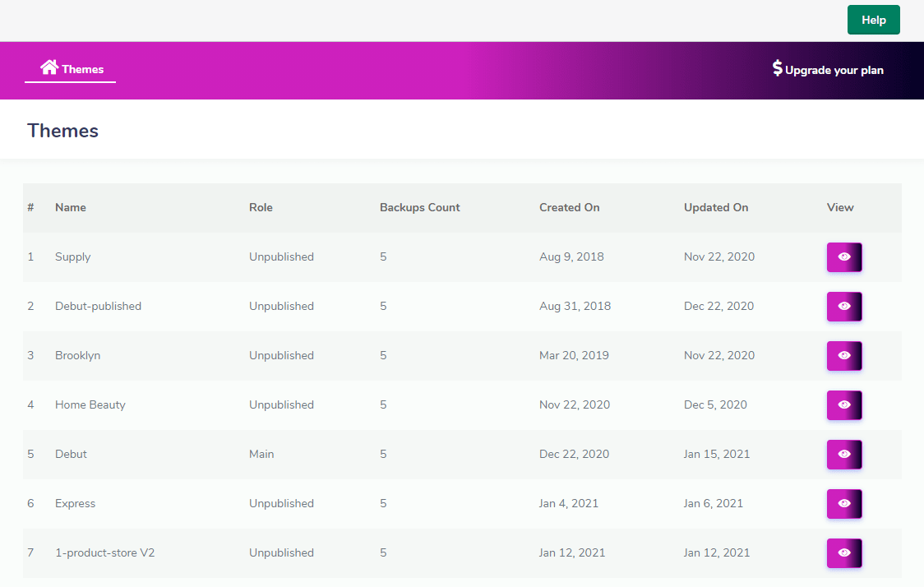Select the 1-product-store V2 theme name
Screen dimensions: 924x587
pos(105,552)
